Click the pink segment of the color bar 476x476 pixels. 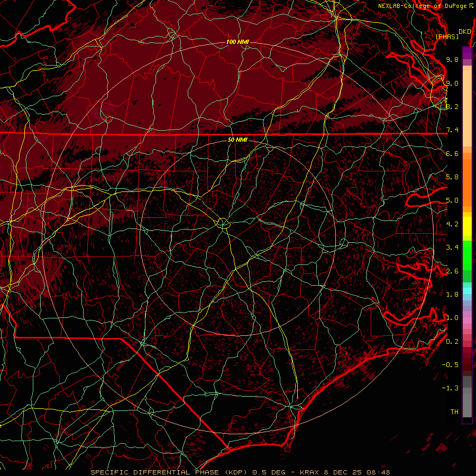pos(467,321)
